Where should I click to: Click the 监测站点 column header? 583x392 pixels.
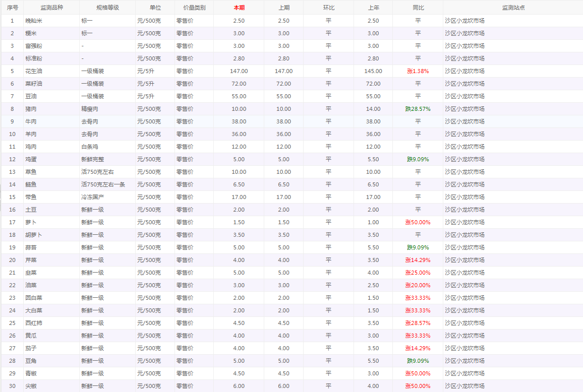pos(513,8)
